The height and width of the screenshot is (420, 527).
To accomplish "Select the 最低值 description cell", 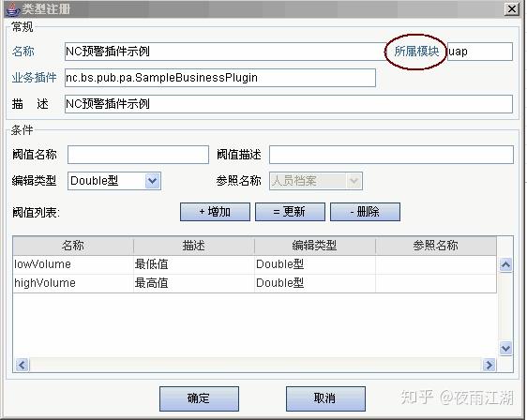I will click(x=194, y=264).
